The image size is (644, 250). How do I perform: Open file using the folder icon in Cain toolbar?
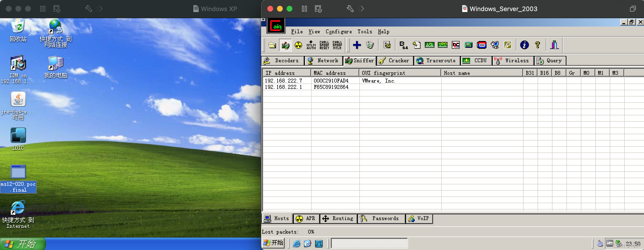272,45
